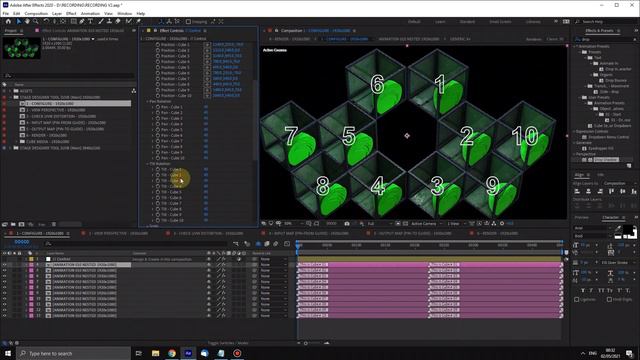Click the composition center anchor crosshair
Screen dimensions: 640x360
[407, 136]
